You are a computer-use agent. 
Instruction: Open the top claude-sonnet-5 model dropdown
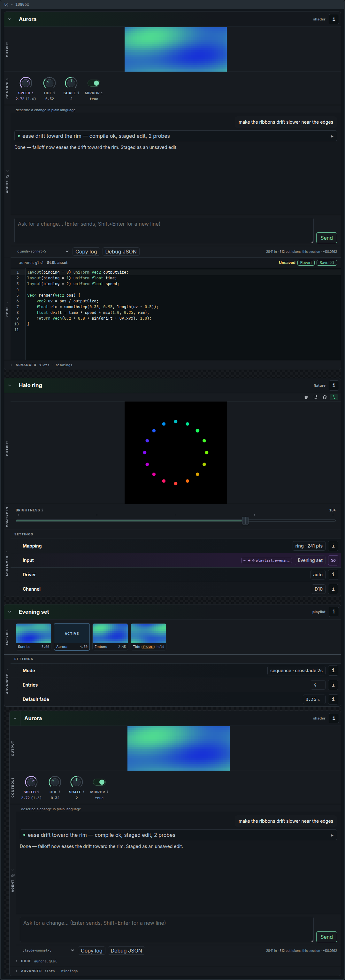click(42, 252)
